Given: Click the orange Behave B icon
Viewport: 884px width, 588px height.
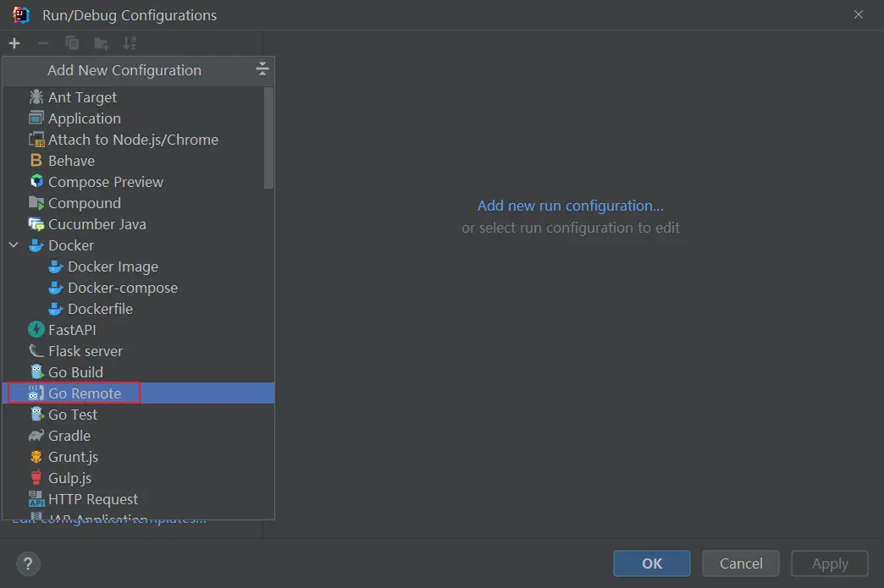Looking at the screenshot, I should point(36,161).
